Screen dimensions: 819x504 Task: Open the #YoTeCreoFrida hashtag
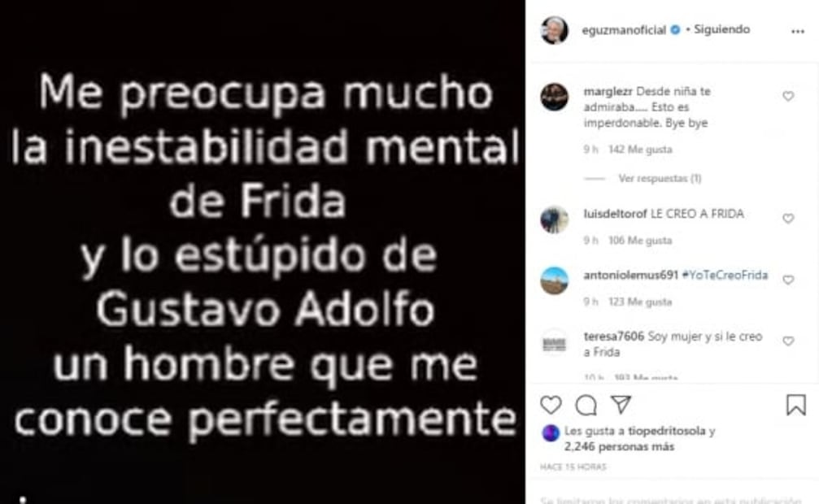tap(725, 276)
